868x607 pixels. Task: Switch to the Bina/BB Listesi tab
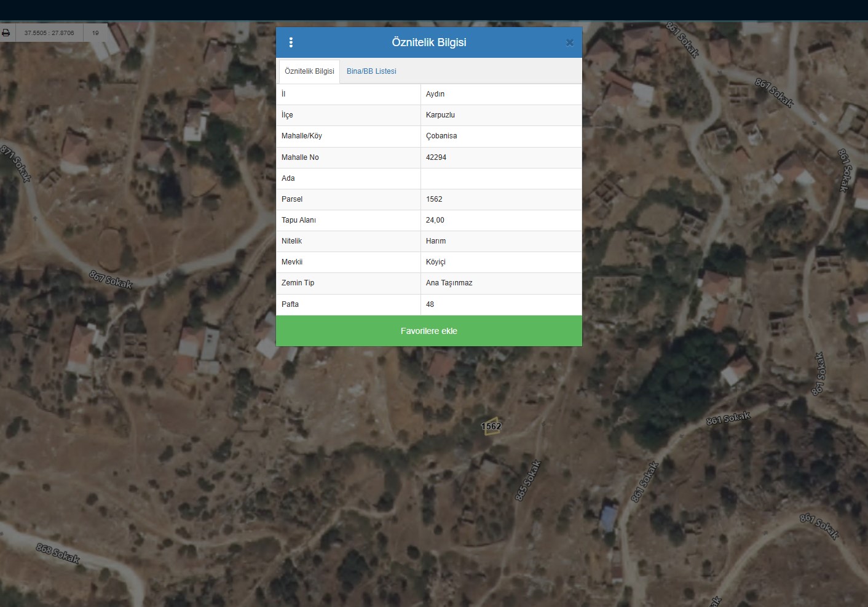371,71
